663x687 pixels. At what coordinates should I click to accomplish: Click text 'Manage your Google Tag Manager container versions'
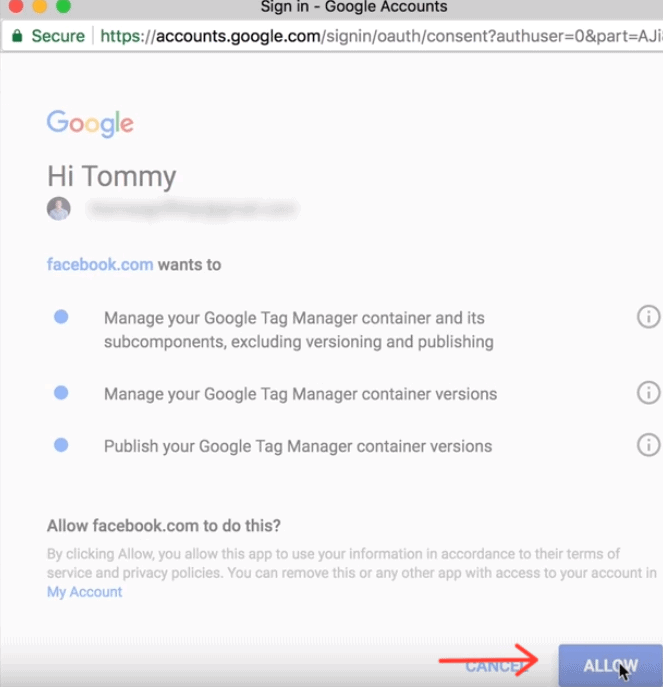point(300,394)
